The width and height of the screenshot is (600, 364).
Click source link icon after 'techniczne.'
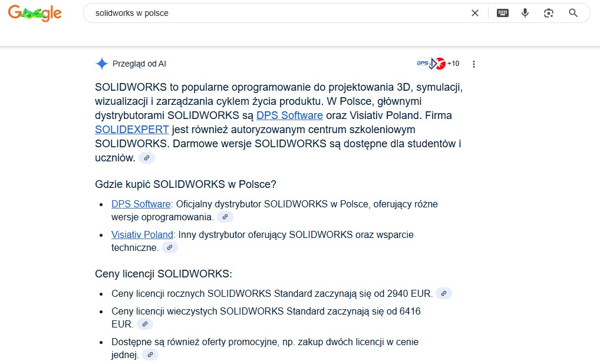pyautogui.click(x=170, y=247)
